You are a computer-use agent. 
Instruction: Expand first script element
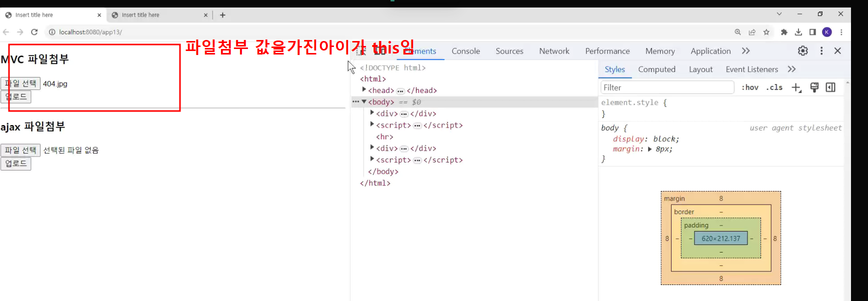click(372, 124)
